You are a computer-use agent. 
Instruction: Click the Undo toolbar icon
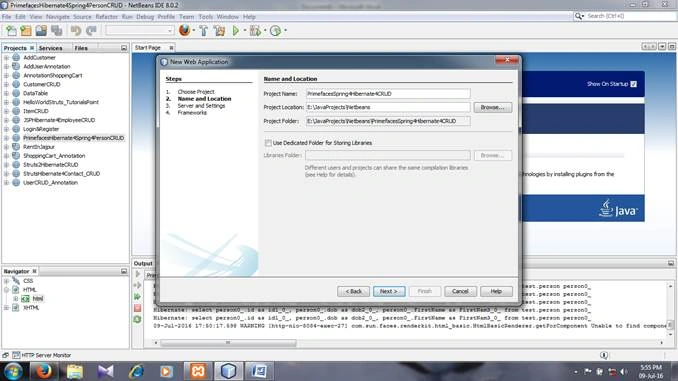(x=76, y=31)
